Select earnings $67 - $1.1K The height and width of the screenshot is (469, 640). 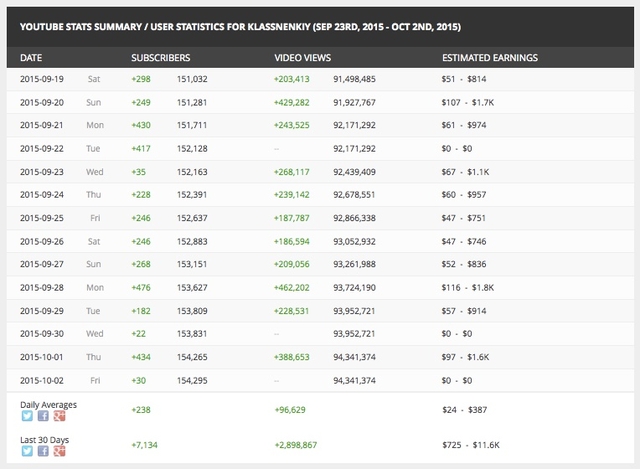pos(465,172)
